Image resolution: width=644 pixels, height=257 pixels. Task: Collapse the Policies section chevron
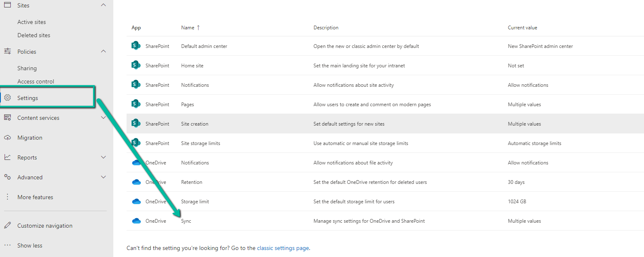tap(103, 52)
